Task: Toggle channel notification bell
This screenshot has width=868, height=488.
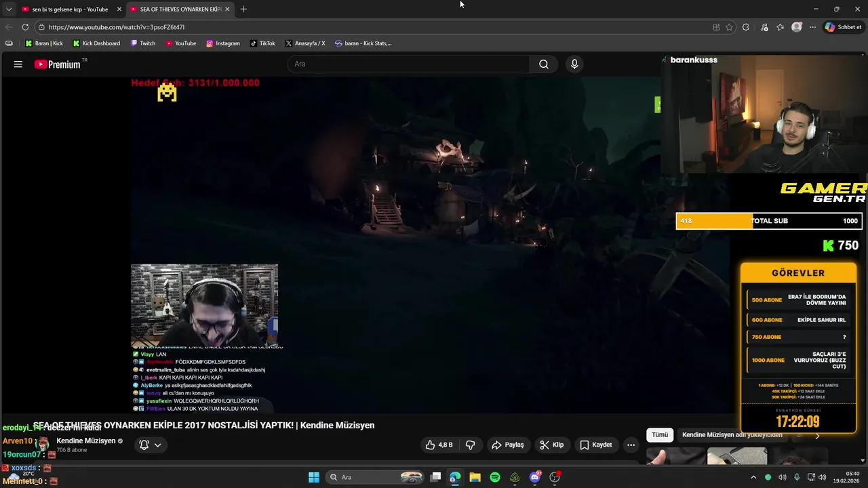Action: coord(144,445)
